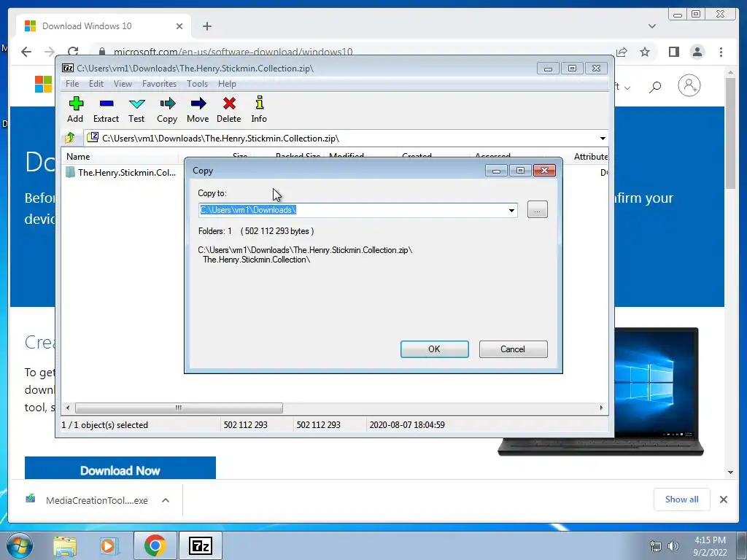Expand the 7-Zip address bar dropdown
The image size is (747, 560).
(603, 139)
